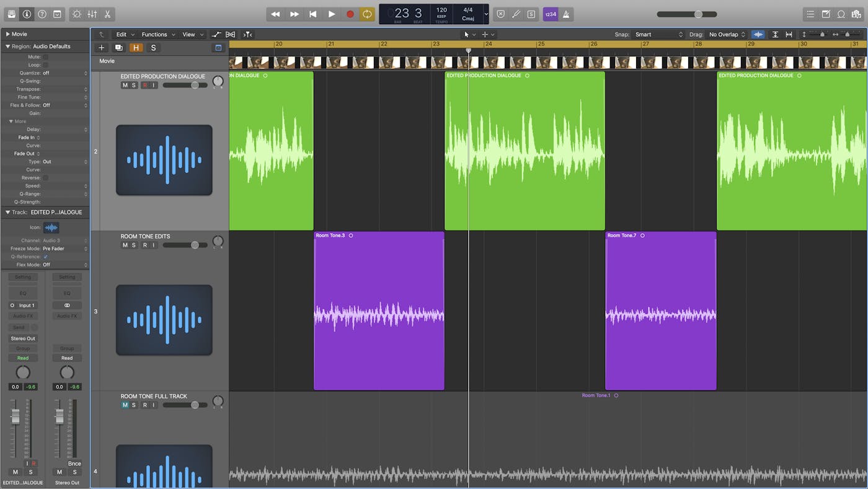Go to beginning with the transport button
The height and width of the screenshot is (489, 868).
[x=313, y=14]
